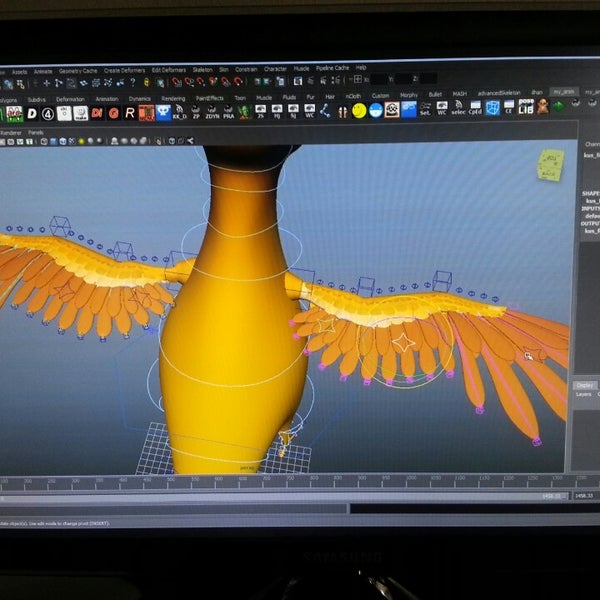Run the selec shelf script
Viewport: 600px width, 600px height.
point(458,108)
